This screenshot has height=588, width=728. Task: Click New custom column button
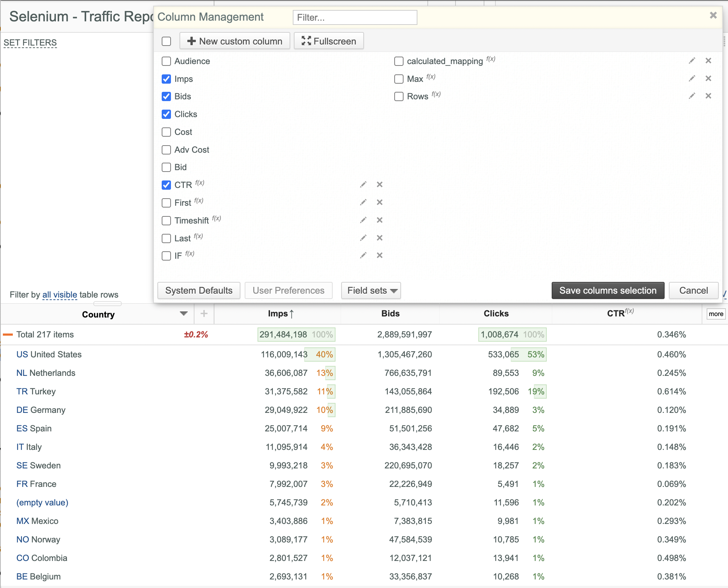point(235,41)
